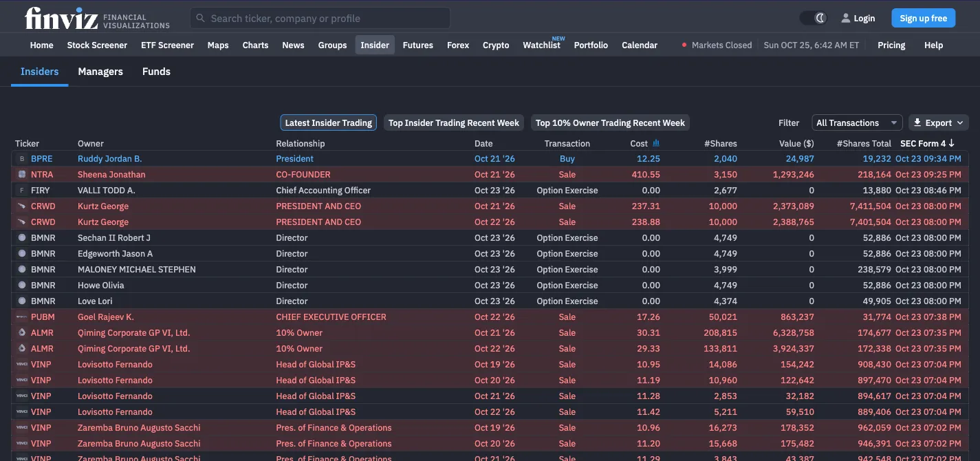Open SEC filing Oct 23 09:34 PM
Screen dimensions: 980x461
[x=928, y=159]
